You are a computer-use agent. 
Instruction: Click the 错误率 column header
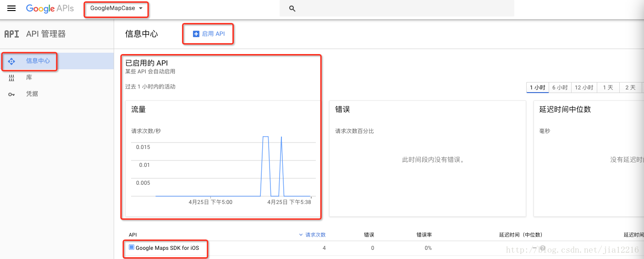coord(424,235)
